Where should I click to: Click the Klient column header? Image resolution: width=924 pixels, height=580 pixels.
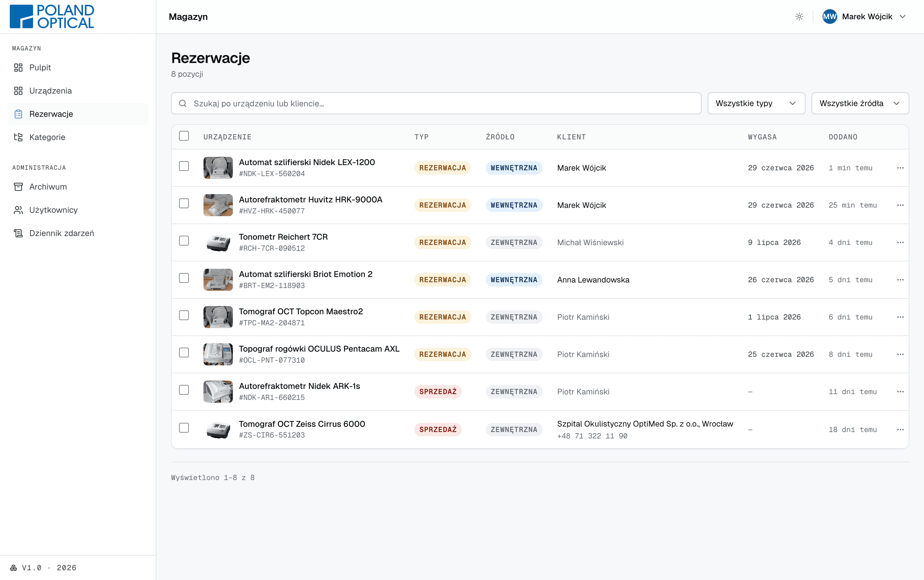pyautogui.click(x=571, y=137)
